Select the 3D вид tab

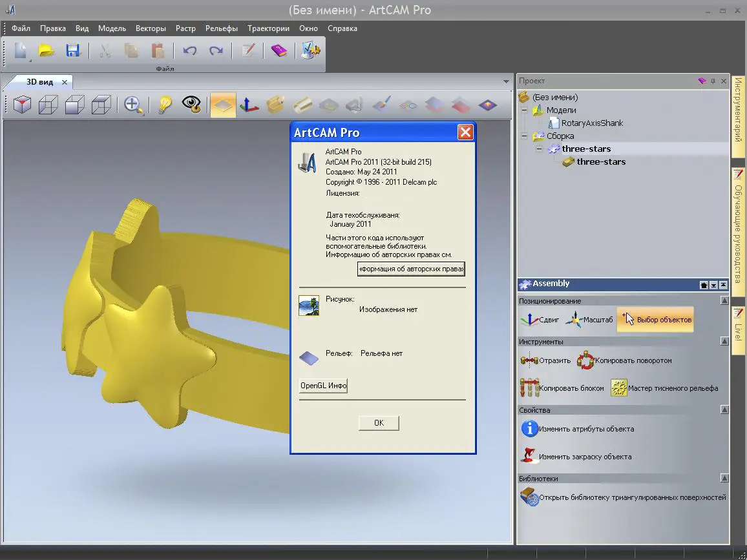tap(39, 82)
